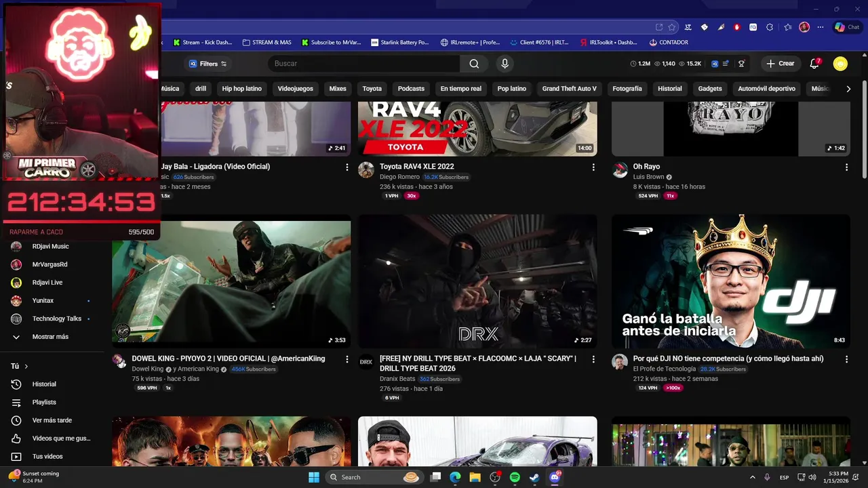
Task: Open Luis Brown channel link
Action: (648, 177)
